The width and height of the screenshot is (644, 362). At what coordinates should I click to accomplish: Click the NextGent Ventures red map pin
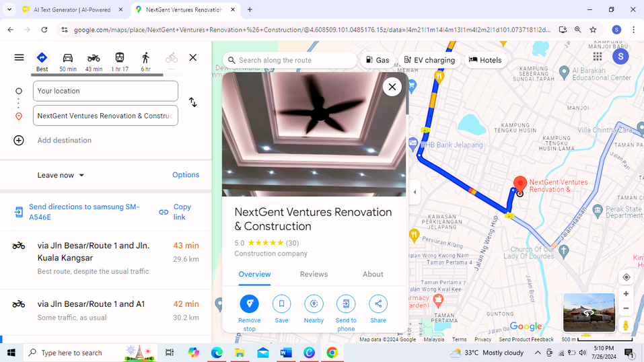tap(520, 185)
